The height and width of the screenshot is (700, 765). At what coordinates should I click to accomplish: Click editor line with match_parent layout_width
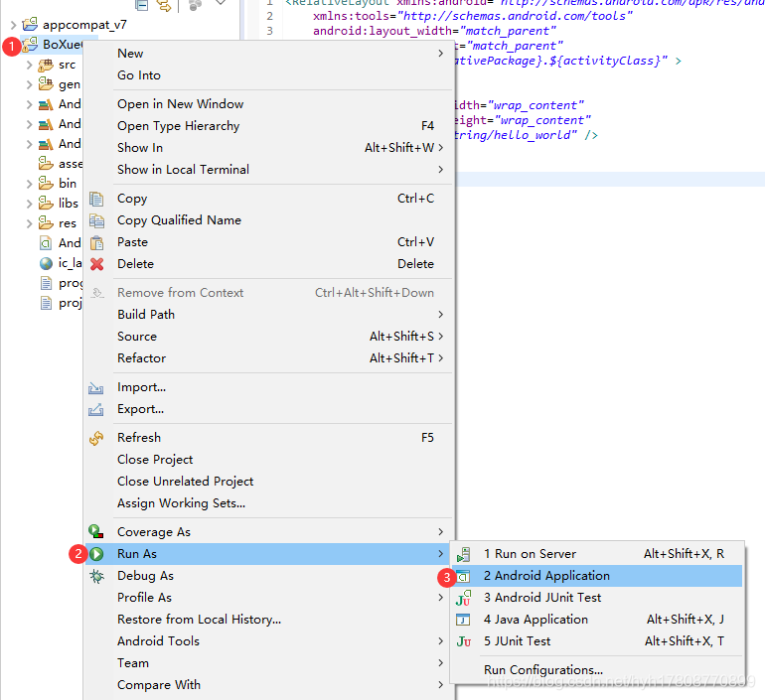[434, 31]
